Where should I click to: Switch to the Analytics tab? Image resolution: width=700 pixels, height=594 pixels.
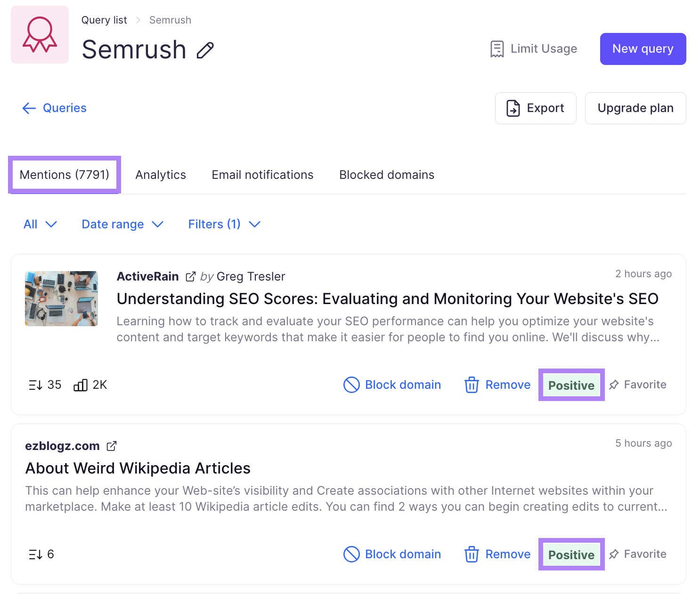[x=160, y=175]
